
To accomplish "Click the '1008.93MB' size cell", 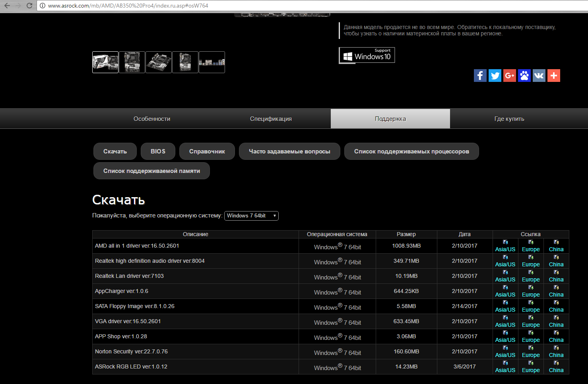I will click(406, 246).
